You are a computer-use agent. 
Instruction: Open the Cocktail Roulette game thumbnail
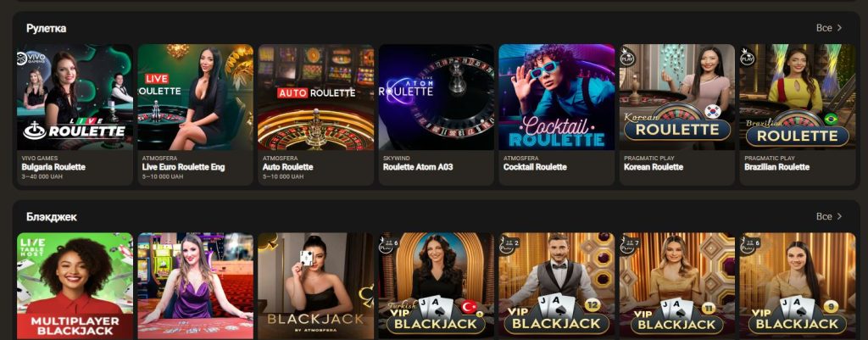pos(556,97)
